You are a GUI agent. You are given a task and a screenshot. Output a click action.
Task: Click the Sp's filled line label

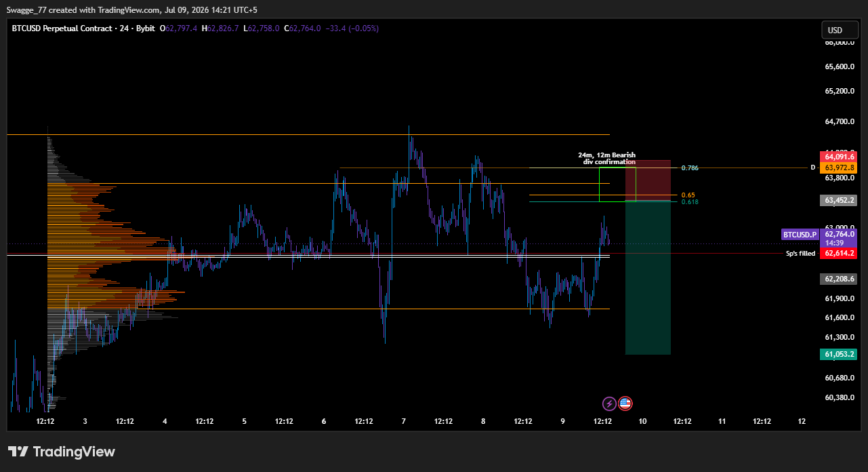[x=800, y=254]
